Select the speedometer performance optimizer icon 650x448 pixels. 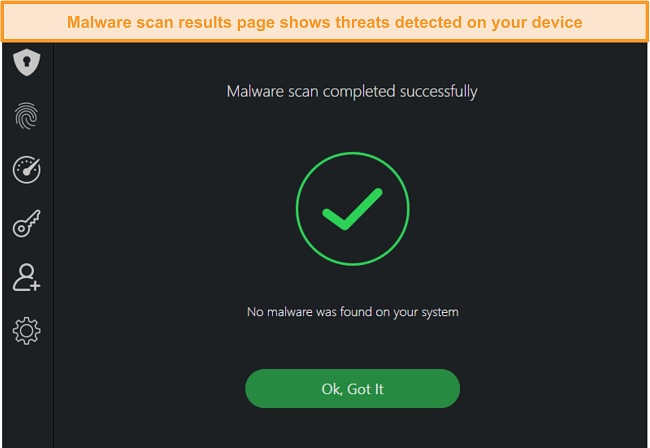coord(27,170)
